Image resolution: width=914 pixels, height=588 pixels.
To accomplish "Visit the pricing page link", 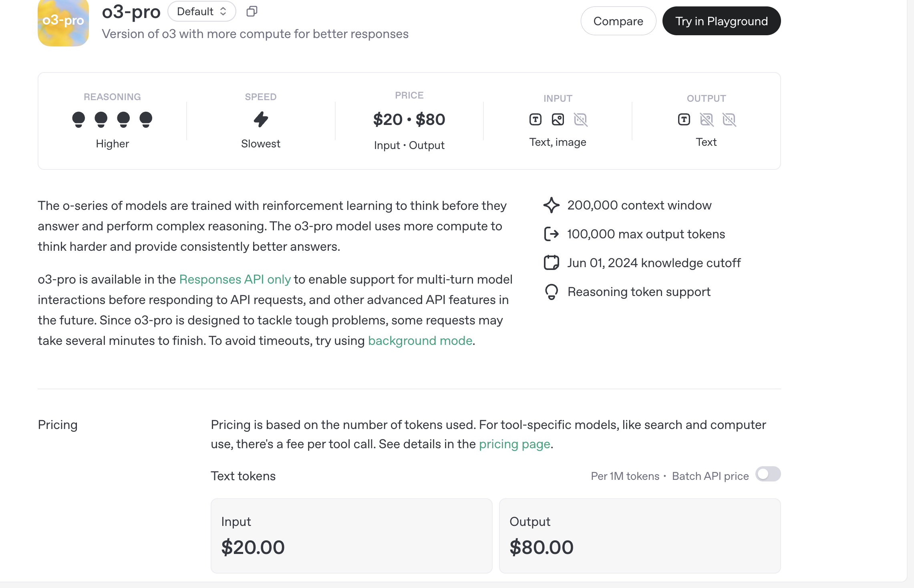I will (x=514, y=444).
